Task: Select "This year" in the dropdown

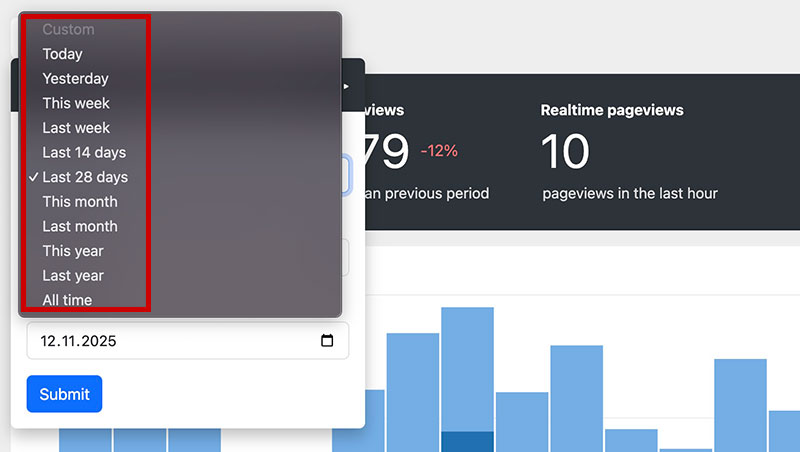Action: click(x=73, y=251)
